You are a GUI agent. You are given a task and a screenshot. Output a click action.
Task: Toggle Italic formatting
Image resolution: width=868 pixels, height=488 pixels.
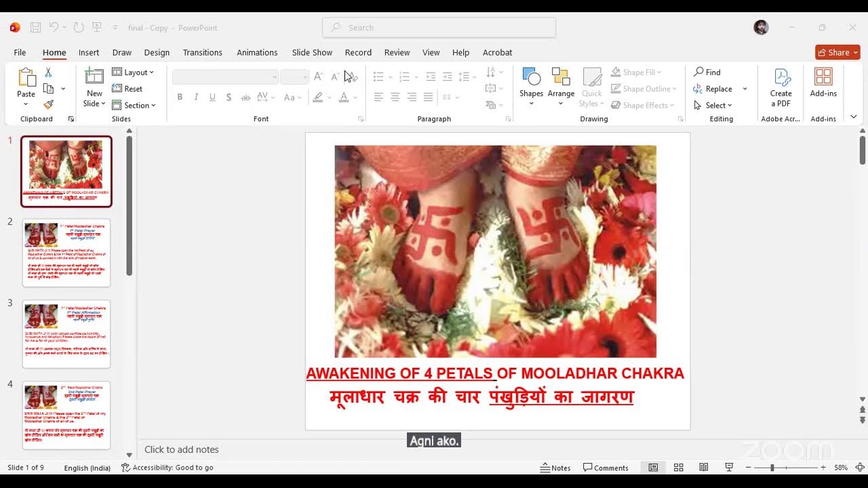coord(196,98)
